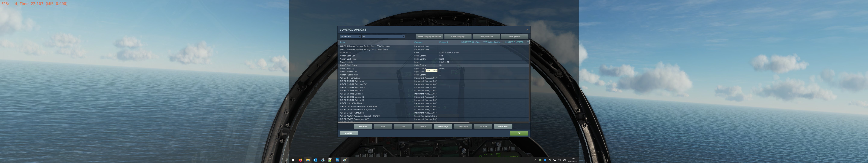Viewport: 868px width, 163px height.
Task: Show hidden system tray icons
Action: 535,160
